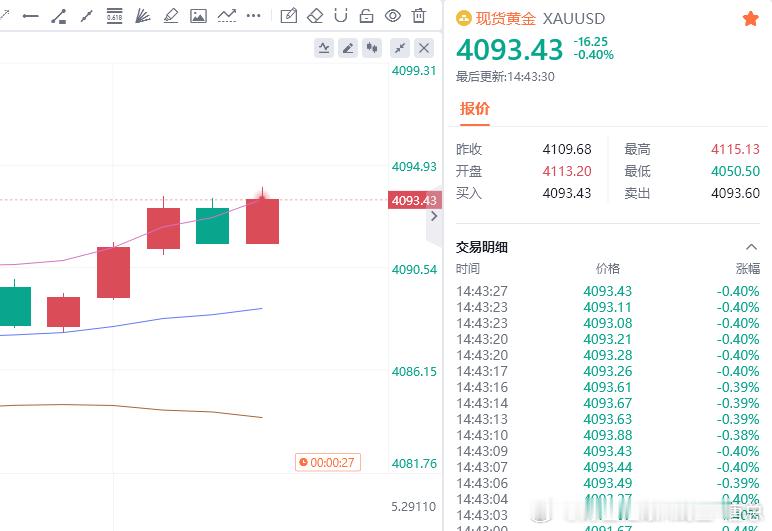Select the eraser tool
The width and height of the screenshot is (772, 531).
click(315, 16)
